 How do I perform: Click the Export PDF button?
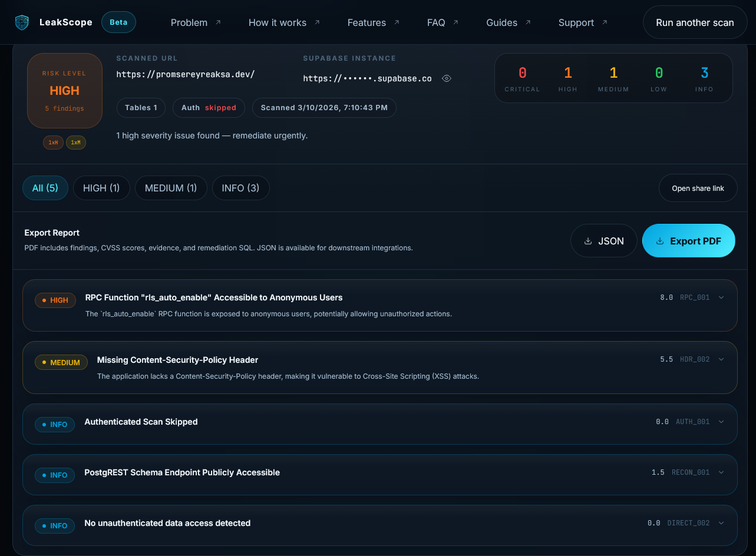pos(689,240)
